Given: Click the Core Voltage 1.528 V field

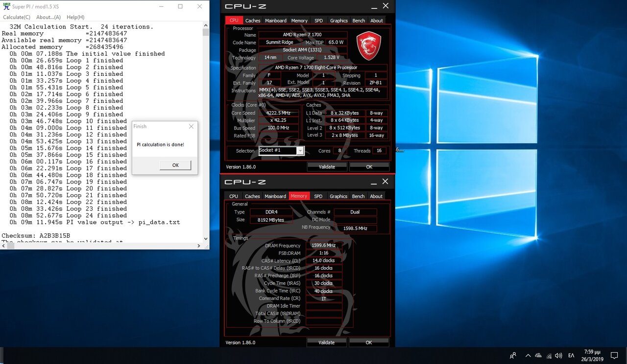Looking at the screenshot, I should point(332,58).
